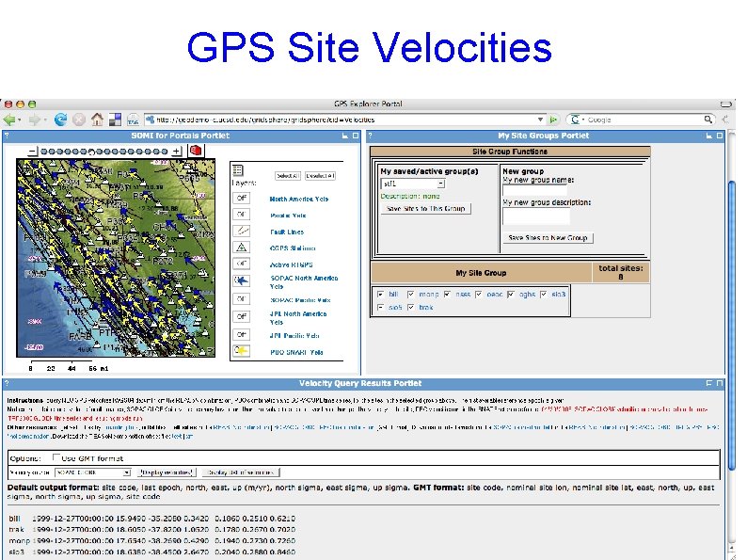Uncheck the sio3 site checkbox
This screenshot has width=747, height=560.
543,295
